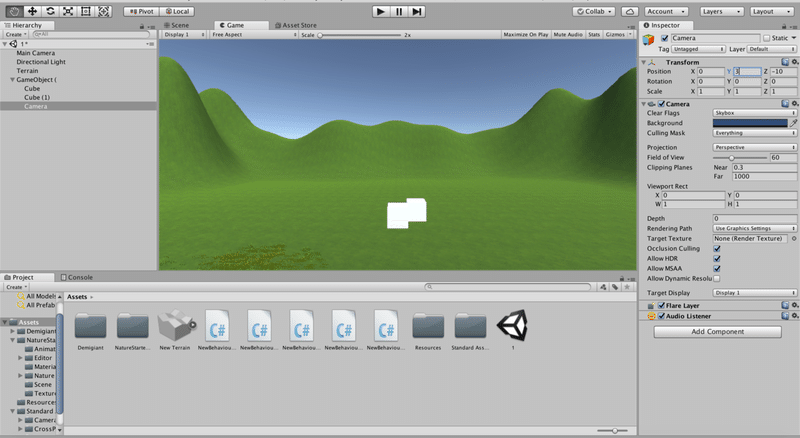Open the Tag dropdown
This screenshot has width=800, height=438.
[698, 49]
